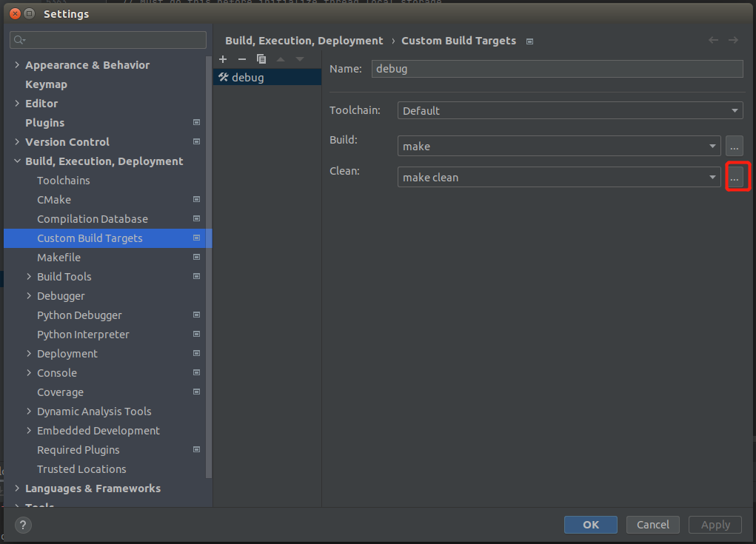This screenshot has width=756, height=544.
Task: Open external tools browser for Clean
Action: tap(734, 178)
